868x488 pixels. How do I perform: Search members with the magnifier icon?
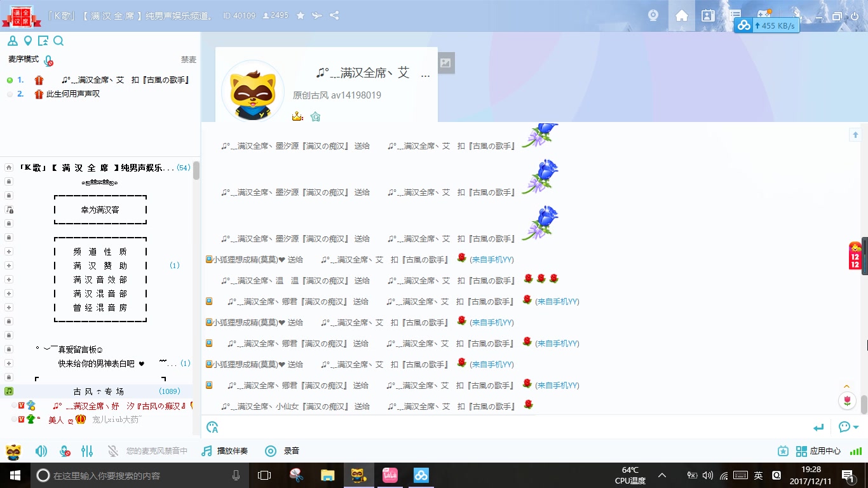coord(58,41)
